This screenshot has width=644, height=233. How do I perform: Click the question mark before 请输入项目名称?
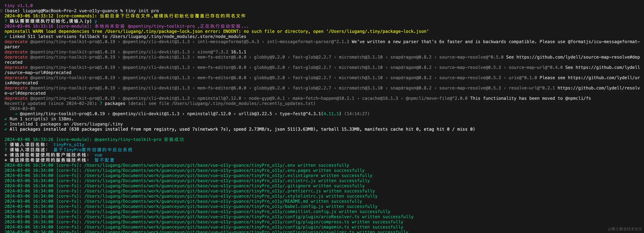(x=6, y=145)
